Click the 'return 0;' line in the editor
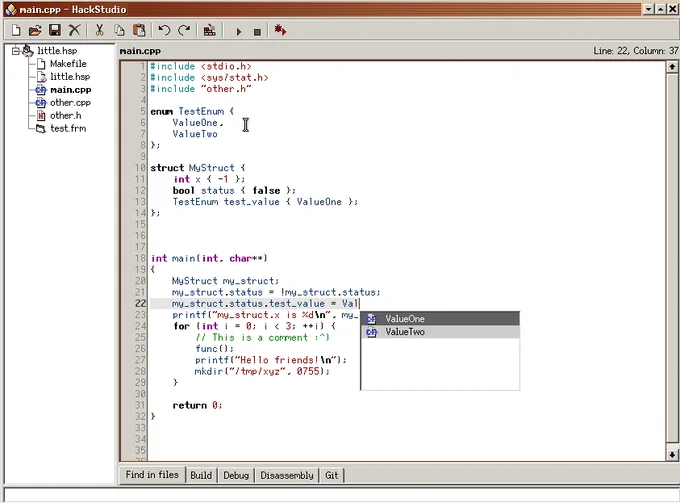The width and height of the screenshot is (680, 503). [x=197, y=405]
